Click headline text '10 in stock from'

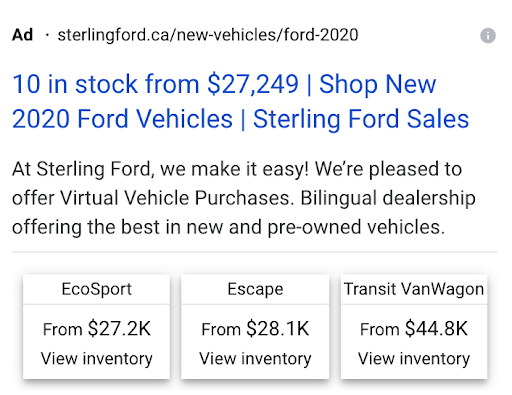(106, 84)
